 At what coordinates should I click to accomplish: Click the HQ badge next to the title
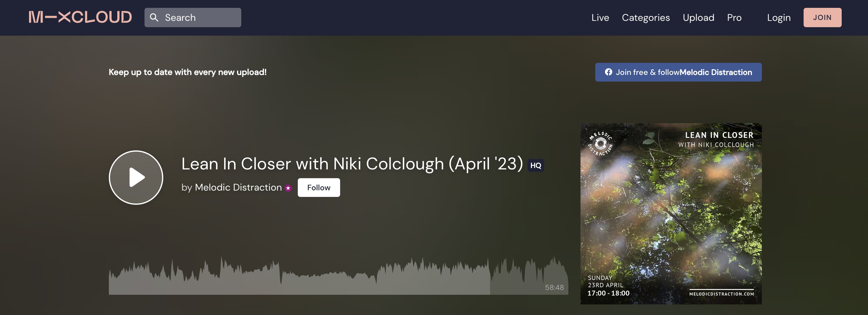pos(536,165)
